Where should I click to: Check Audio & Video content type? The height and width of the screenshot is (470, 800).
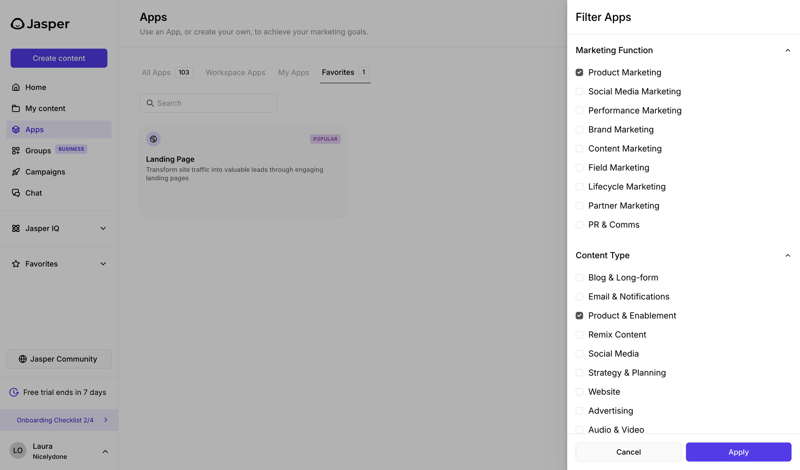tap(579, 430)
